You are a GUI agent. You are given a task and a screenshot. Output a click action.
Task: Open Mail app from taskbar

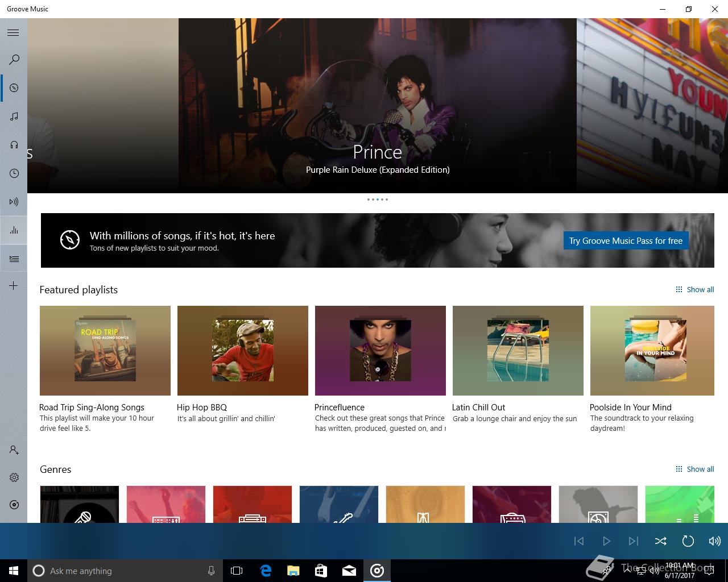coord(349,571)
